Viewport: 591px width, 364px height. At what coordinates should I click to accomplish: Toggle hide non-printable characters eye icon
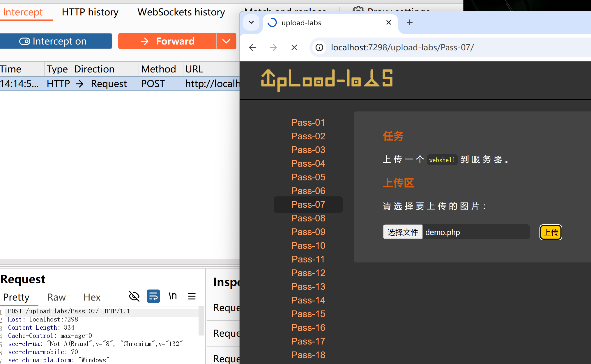[134, 296]
